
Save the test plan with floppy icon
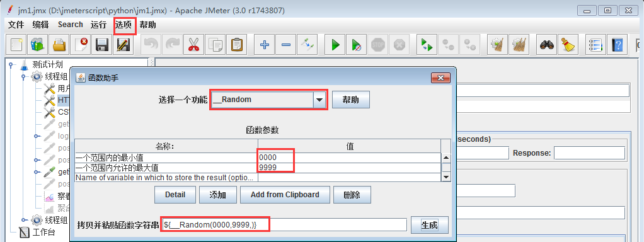tap(101, 44)
